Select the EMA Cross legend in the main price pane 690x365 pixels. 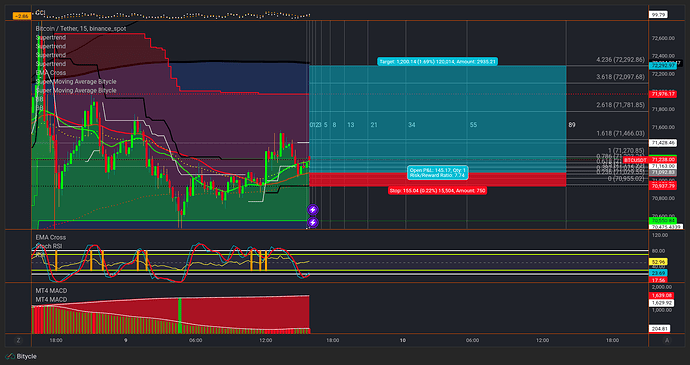[x=51, y=73]
